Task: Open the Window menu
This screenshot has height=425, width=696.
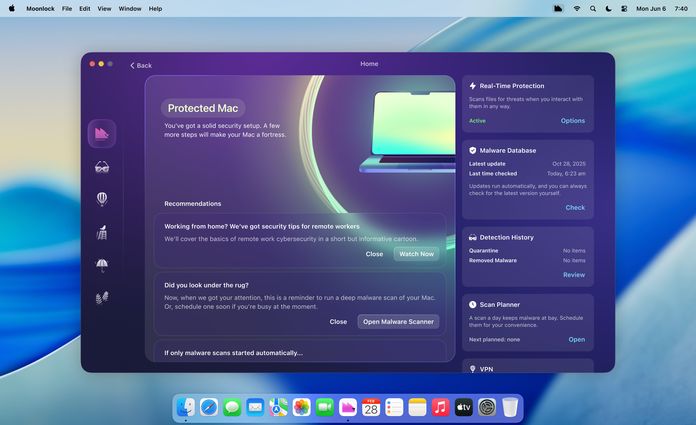Action: click(130, 8)
